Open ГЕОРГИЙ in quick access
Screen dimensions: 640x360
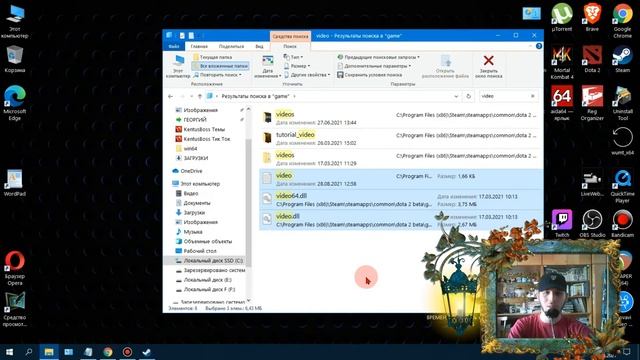click(195, 120)
